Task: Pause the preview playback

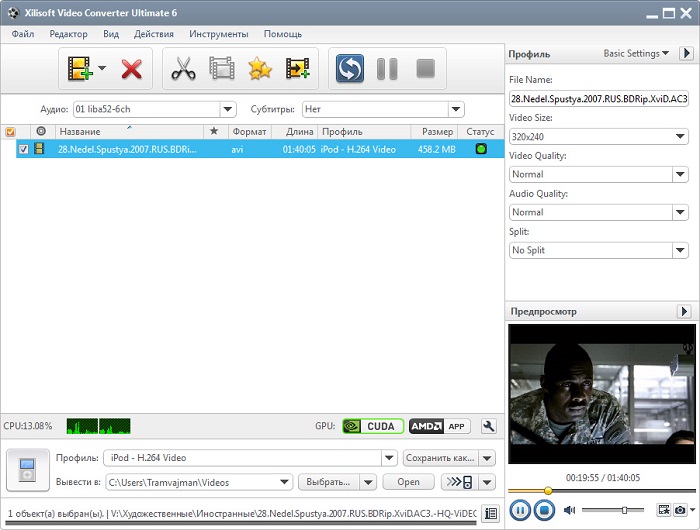Action: (x=519, y=510)
